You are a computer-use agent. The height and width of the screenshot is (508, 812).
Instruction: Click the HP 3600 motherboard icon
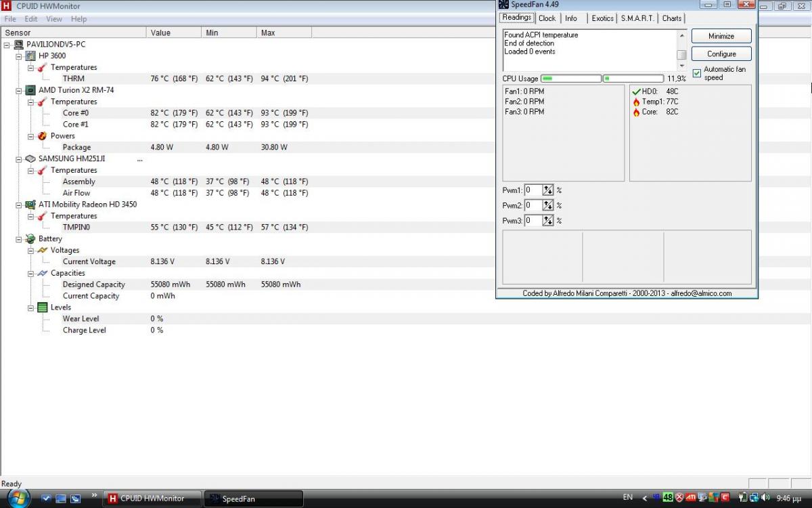pyautogui.click(x=31, y=56)
